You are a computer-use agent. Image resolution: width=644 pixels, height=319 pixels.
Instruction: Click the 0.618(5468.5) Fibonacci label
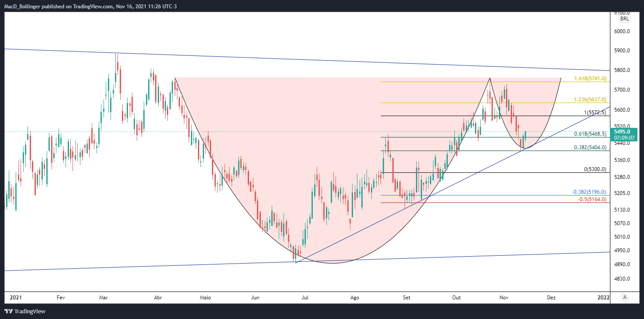pyautogui.click(x=590, y=134)
